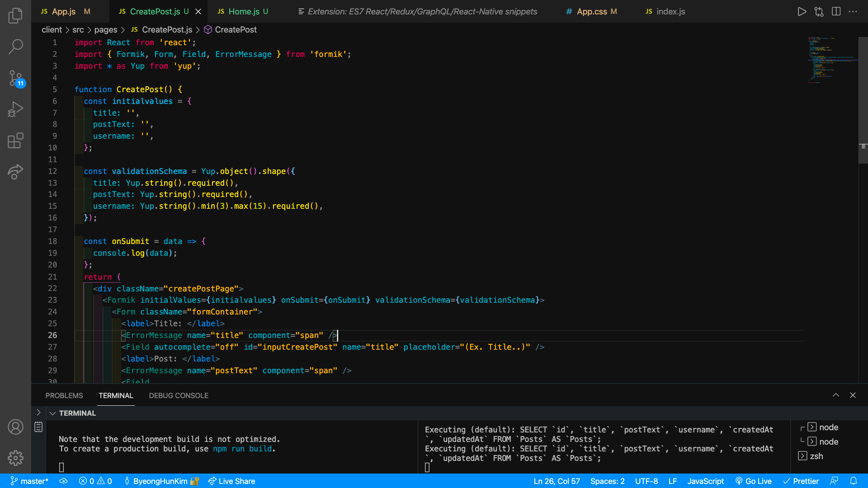This screenshot has height=488, width=868.
Task: Click the editor vertical scrollbar thumb
Action: [x=863, y=99]
